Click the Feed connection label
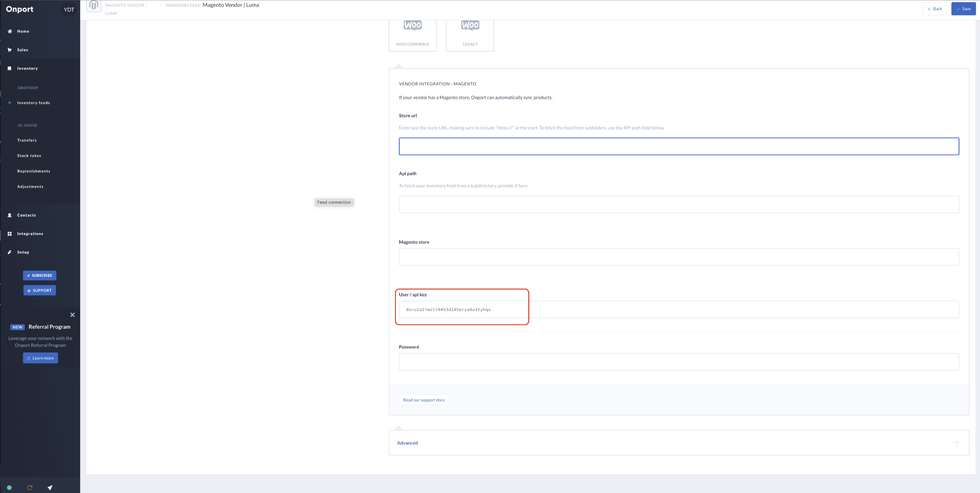Screen dimensions: 980x493 334,202
